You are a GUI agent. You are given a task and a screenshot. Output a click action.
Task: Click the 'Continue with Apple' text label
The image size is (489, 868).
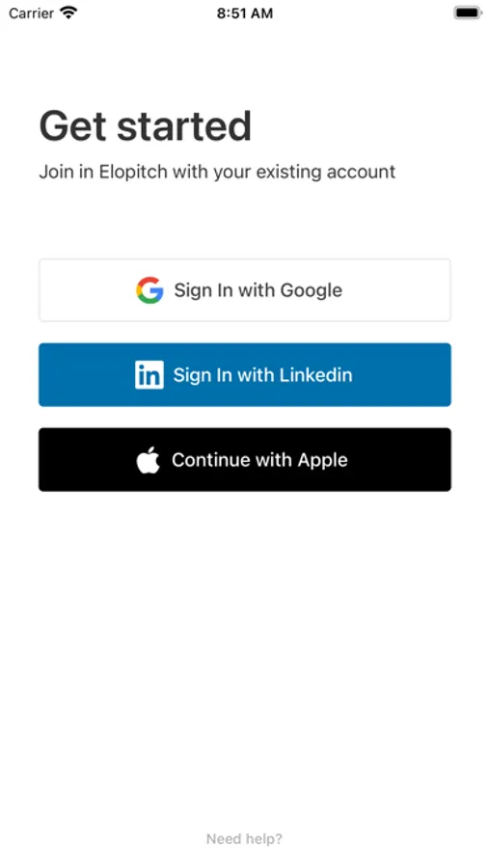click(x=259, y=460)
